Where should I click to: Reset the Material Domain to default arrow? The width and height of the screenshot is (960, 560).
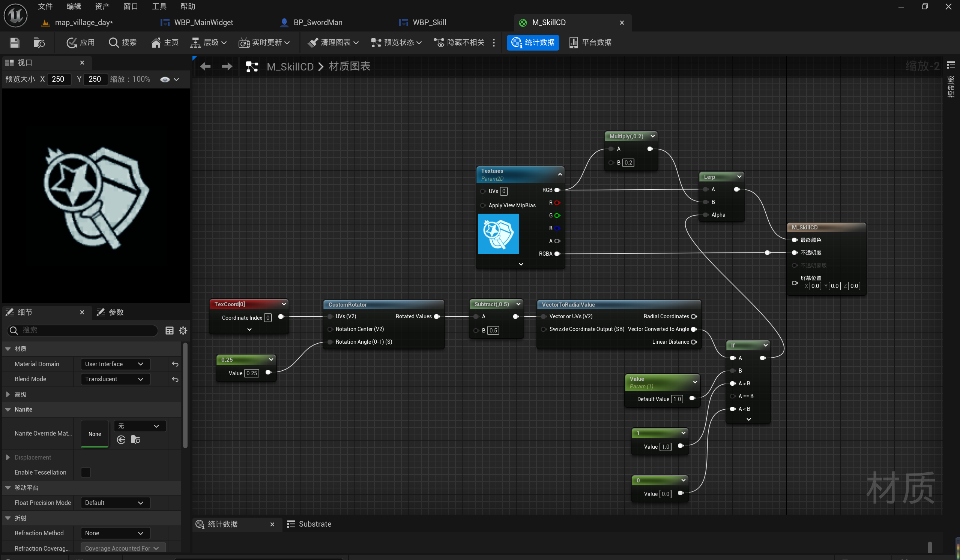click(175, 364)
